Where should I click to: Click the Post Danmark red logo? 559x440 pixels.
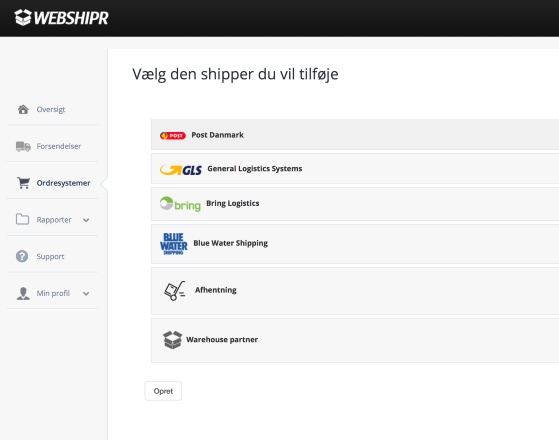tap(173, 135)
